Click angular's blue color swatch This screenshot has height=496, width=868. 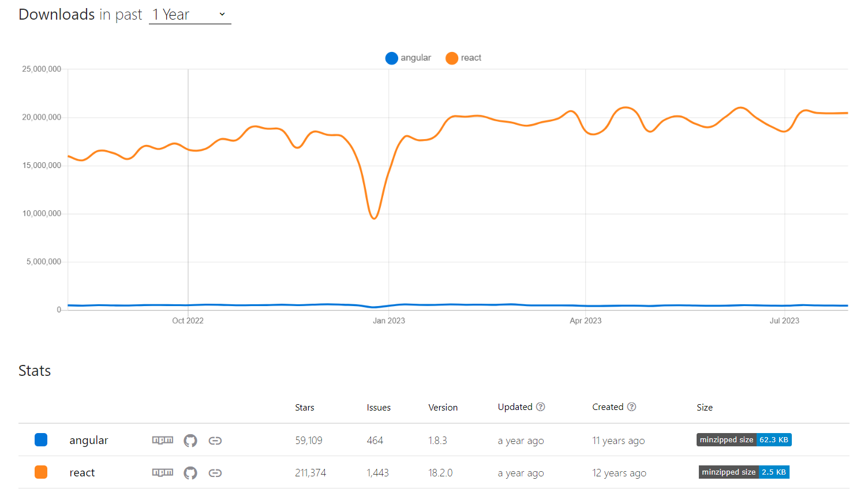pyautogui.click(x=41, y=439)
